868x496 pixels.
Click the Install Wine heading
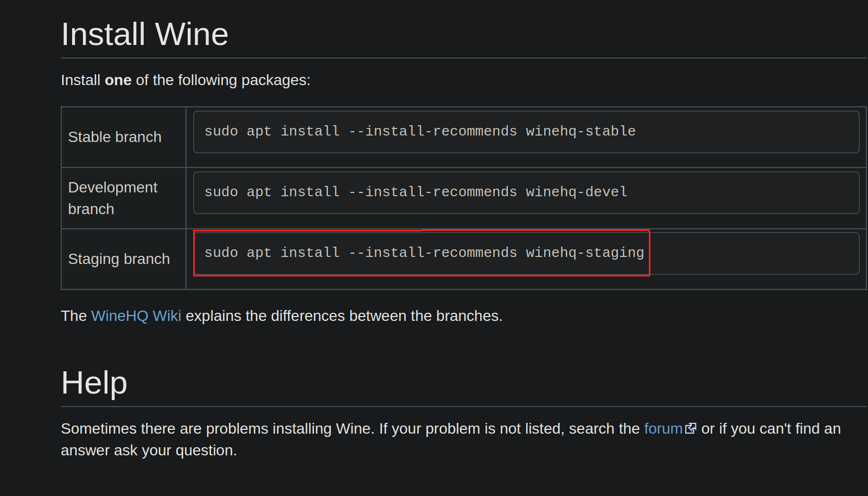pos(145,34)
